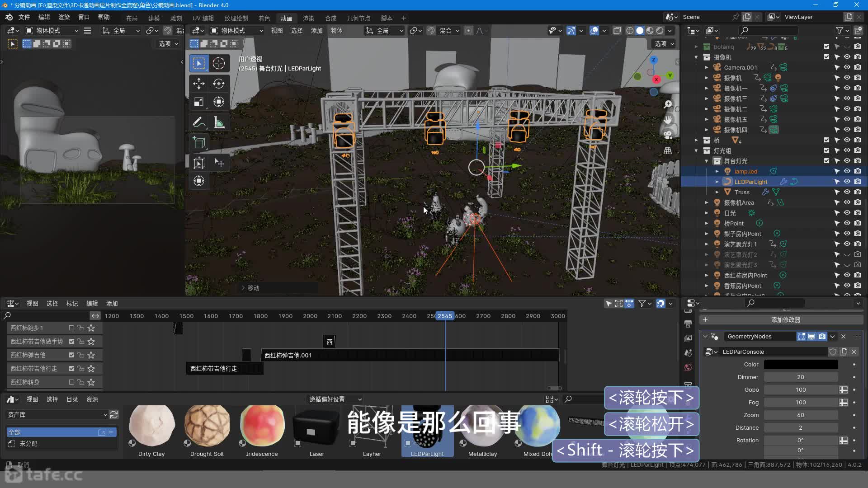Switch to the 建模 workspace tab
Screen dimensions: 868x488
click(x=154, y=18)
